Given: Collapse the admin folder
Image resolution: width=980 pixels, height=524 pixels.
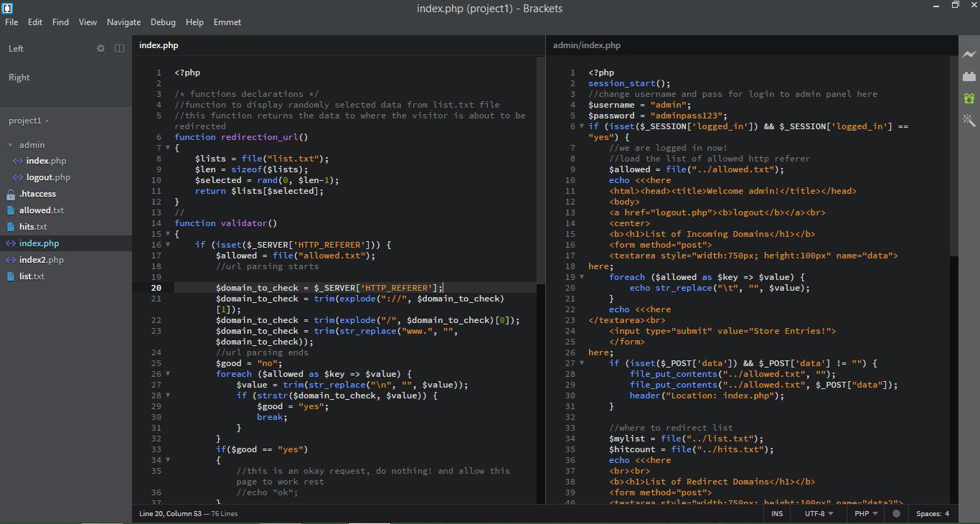Looking at the screenshot, I should (x=11, y=145).
